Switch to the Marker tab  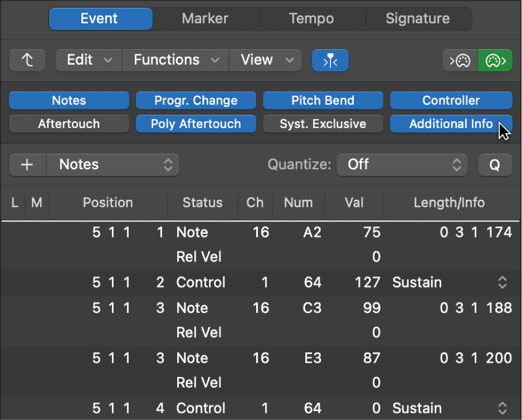(205, 19)
